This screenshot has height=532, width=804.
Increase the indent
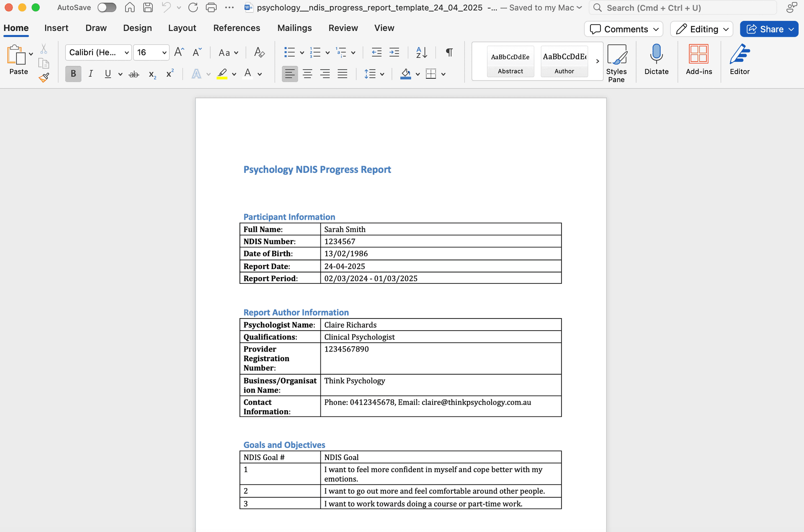394,52
